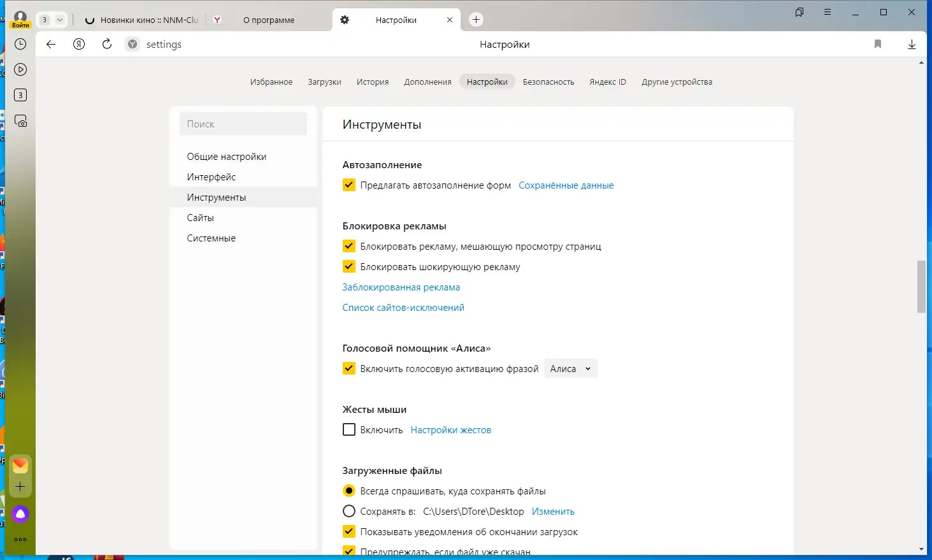Screen dimensions: 932x560
Task: Toggle Предупреждать, если файл уже скачан
Action: click(349, 552)
